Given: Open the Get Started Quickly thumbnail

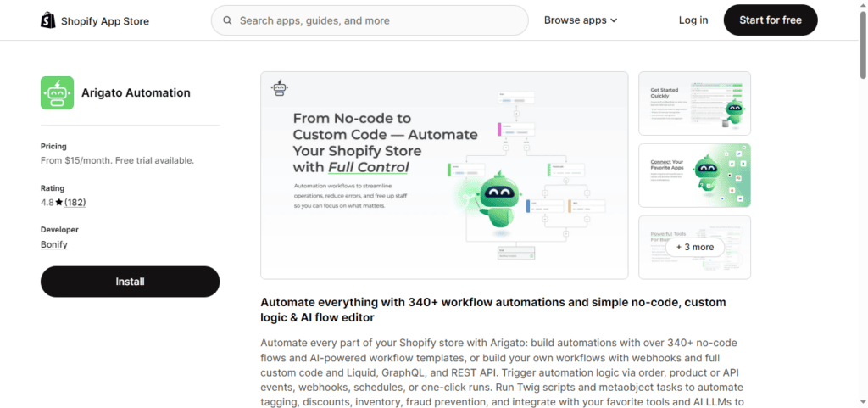Looking at the screenshot, I should click(x=694, y=103).
